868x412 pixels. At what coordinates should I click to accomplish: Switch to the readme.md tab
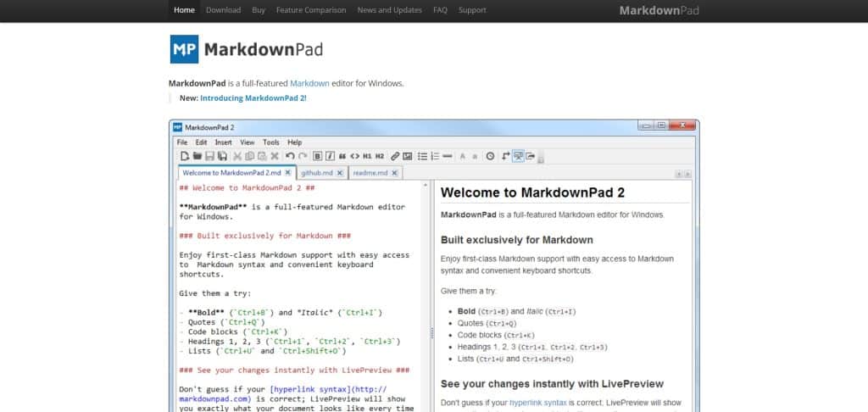[370, 173]
